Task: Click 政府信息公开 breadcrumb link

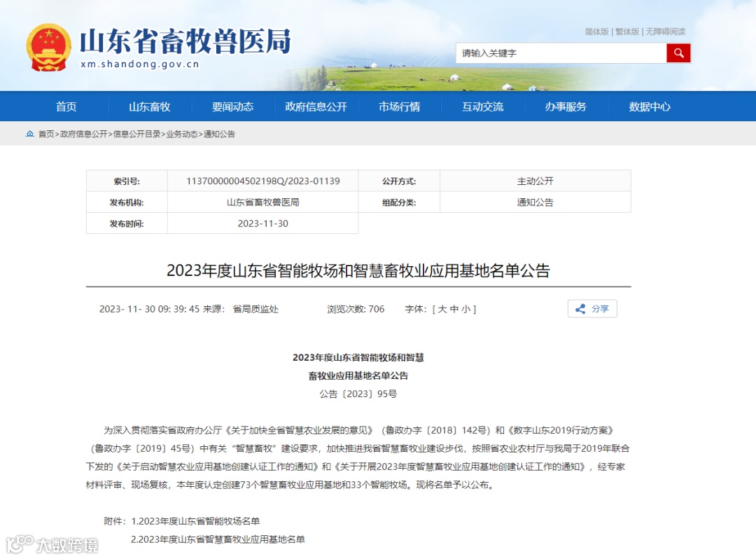Action: tap(83, 134)
